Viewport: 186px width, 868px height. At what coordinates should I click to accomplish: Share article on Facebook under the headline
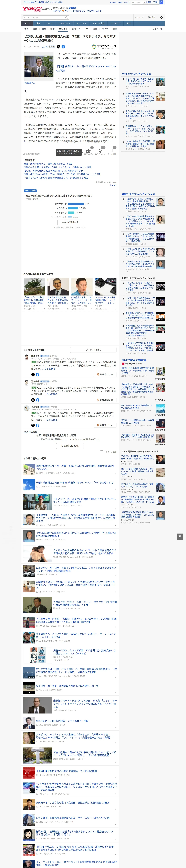click(63, 47)
